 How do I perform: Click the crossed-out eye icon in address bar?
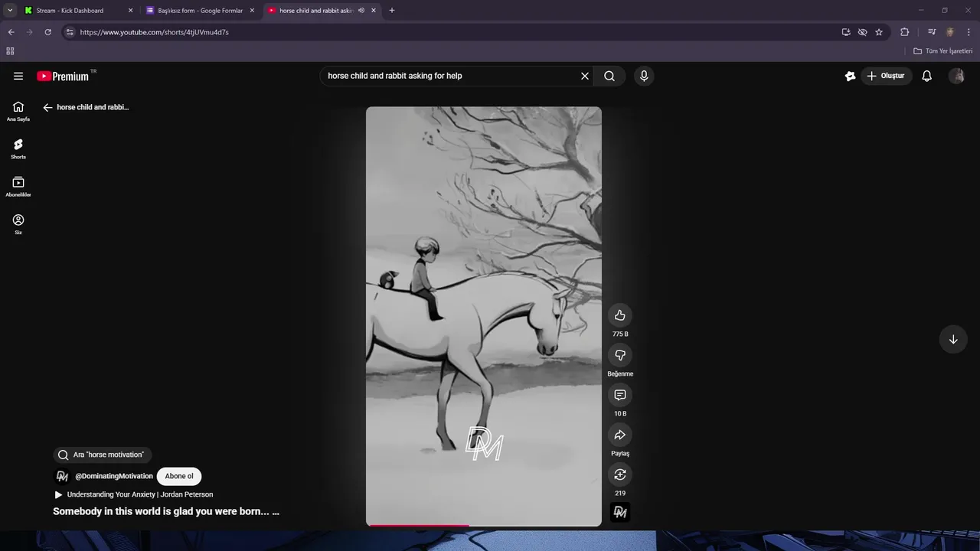pos(862,32)
